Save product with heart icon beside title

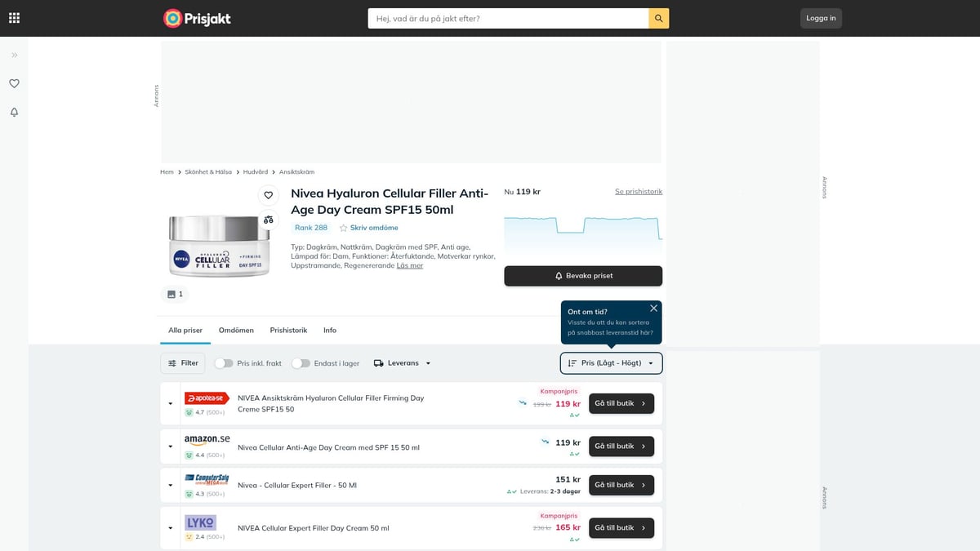click(268, 195)
